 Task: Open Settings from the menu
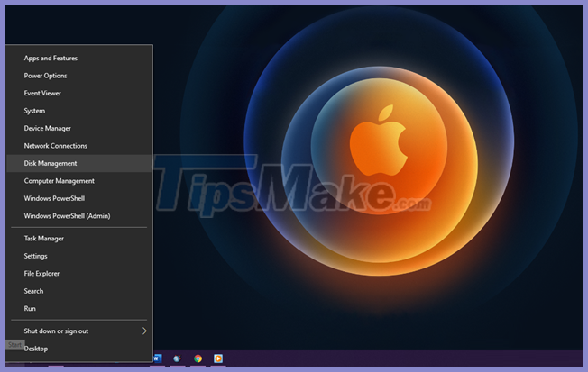tap(78, 256)
